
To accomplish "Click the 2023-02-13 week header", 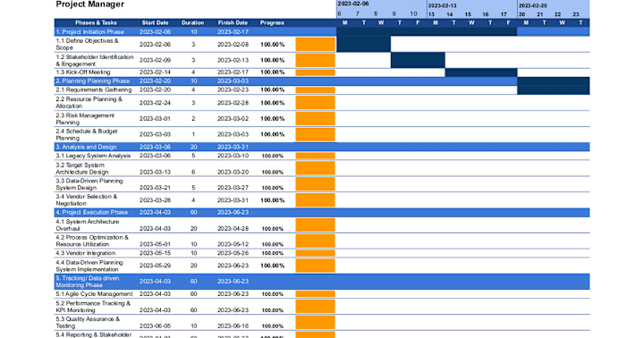I will coord(443,5).
